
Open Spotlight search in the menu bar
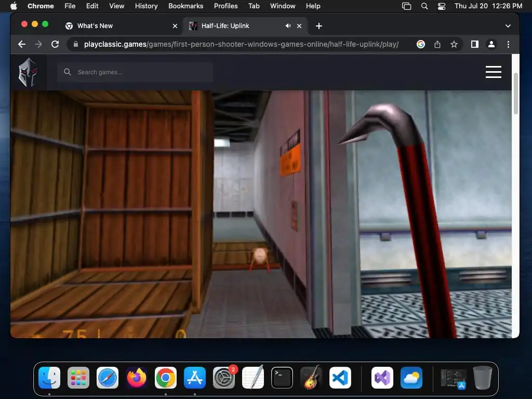(x=424, y=6)
